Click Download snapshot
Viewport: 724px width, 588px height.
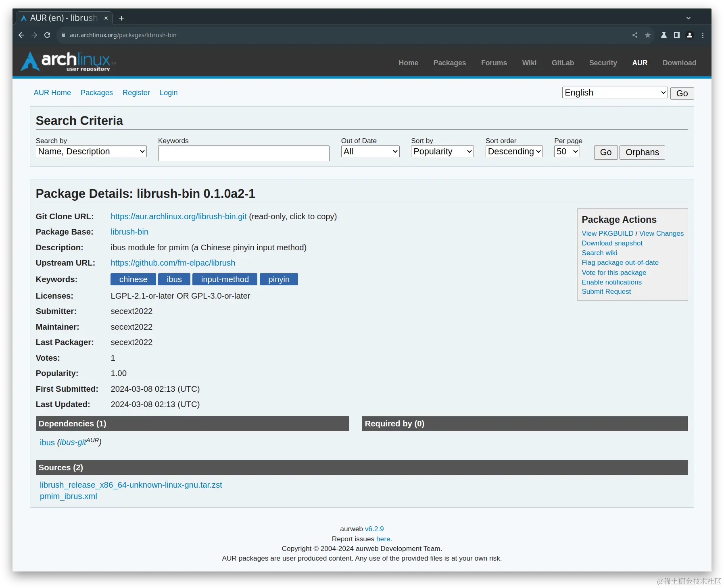tap(612, 243)
